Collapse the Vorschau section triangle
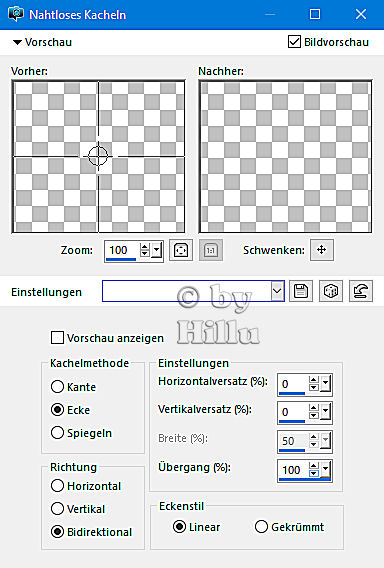The image size is (384, 568). point(17,42)
